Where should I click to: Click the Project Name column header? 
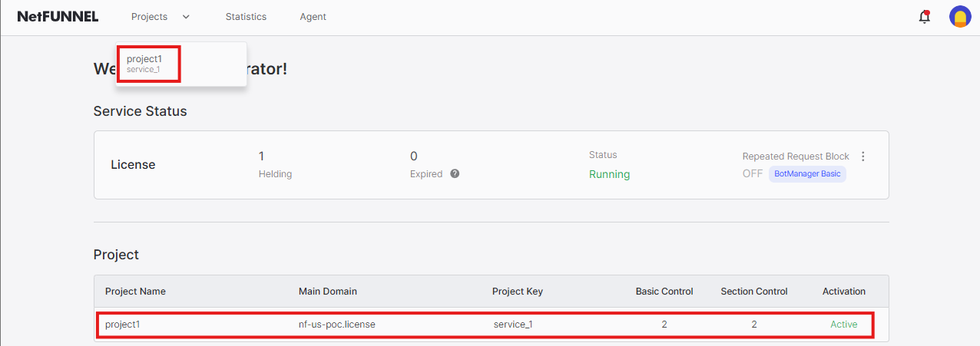[x=135, y=292]
